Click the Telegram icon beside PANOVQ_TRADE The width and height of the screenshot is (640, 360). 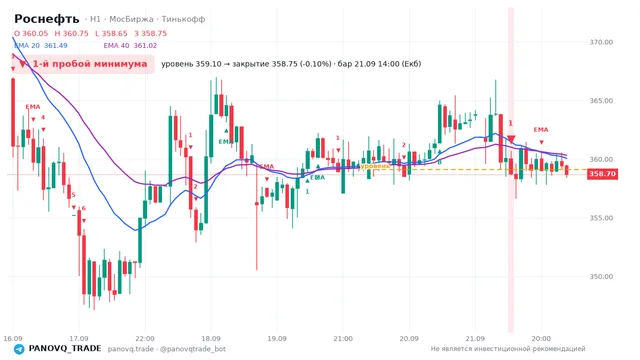point(19,349)
